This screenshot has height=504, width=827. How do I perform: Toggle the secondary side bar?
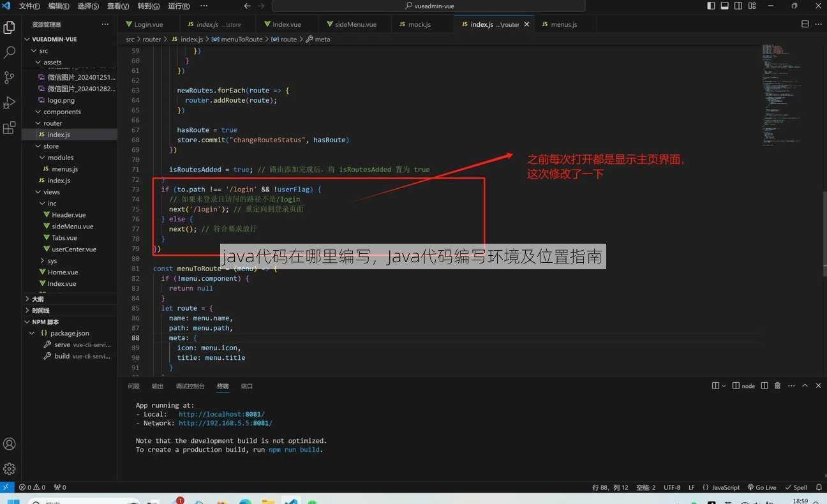[738, 6]
